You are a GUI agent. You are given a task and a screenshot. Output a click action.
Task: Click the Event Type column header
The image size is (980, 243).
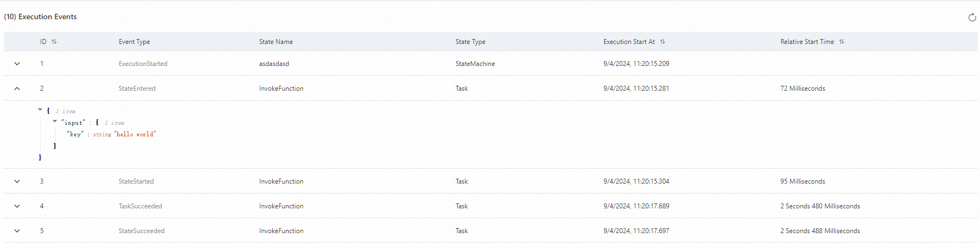[134, 42]
